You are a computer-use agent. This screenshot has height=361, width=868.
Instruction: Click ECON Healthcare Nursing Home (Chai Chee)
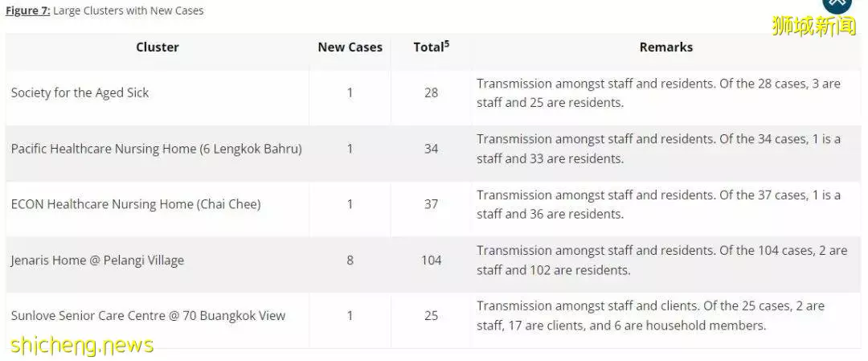[136, 204]
